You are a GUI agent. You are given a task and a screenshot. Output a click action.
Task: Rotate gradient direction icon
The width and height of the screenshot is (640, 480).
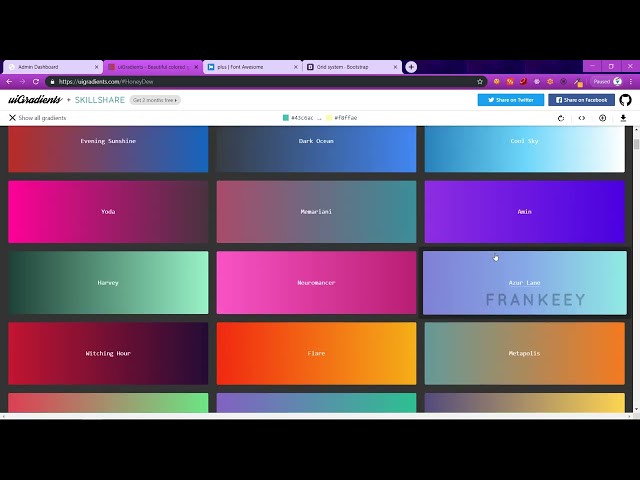pos(561,118)
